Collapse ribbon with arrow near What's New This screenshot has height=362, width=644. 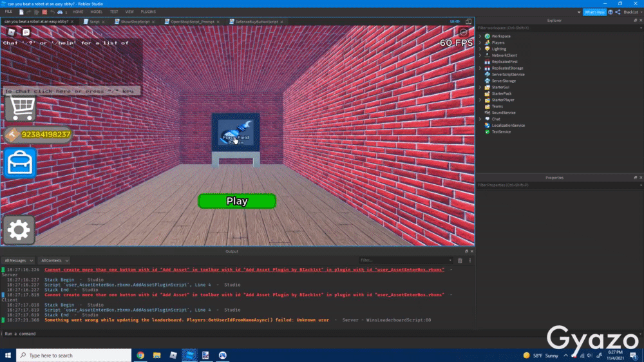click(x=579, y=12)
